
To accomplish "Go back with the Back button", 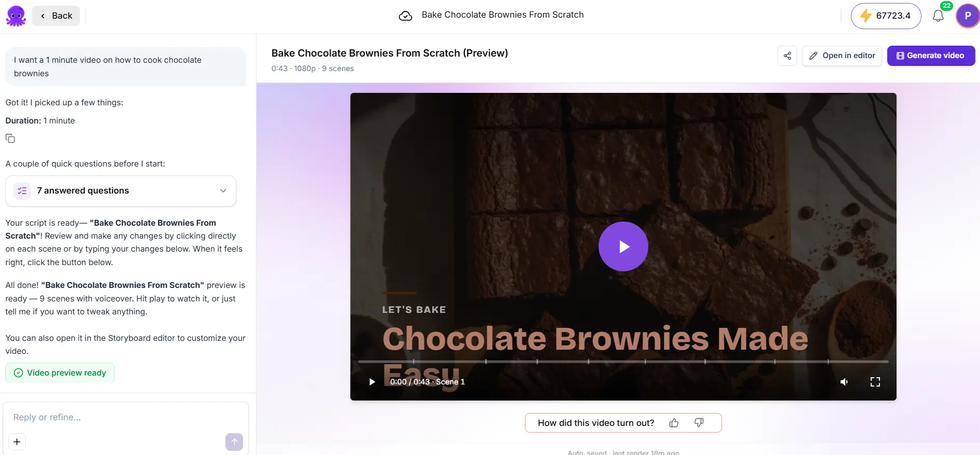I will tap(56, 16).
